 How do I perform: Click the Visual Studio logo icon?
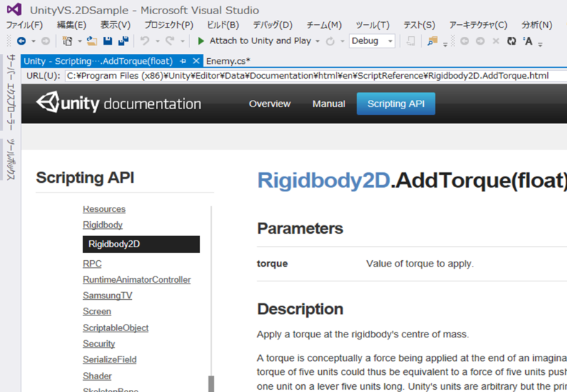click(x=14, y=9)
